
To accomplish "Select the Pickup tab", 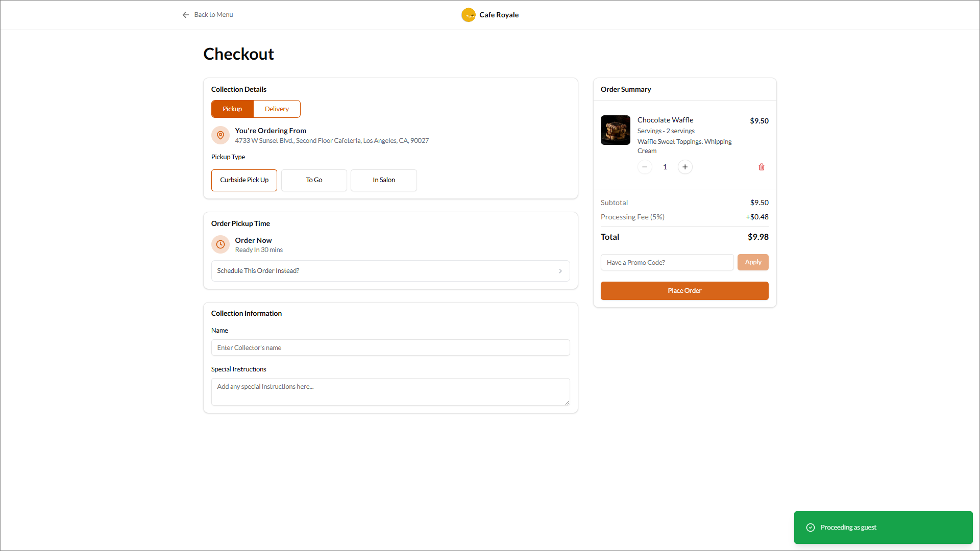I will (x=232, y=109).
